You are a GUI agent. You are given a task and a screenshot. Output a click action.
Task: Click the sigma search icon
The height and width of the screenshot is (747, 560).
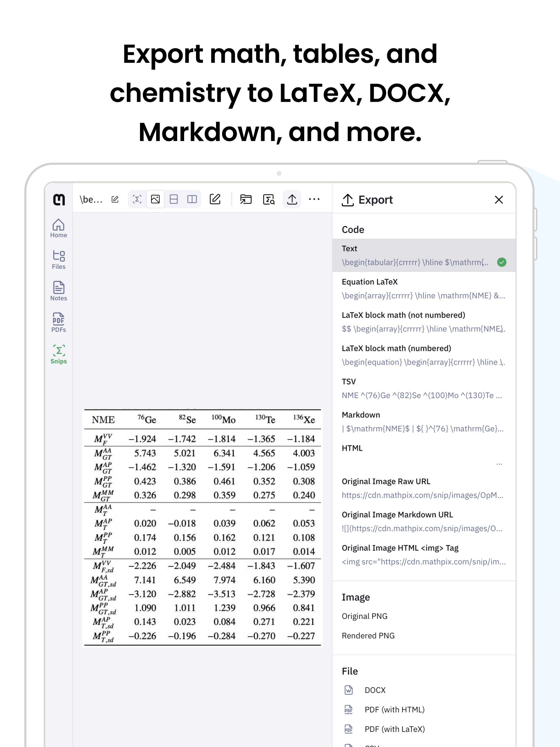point(269,200)
